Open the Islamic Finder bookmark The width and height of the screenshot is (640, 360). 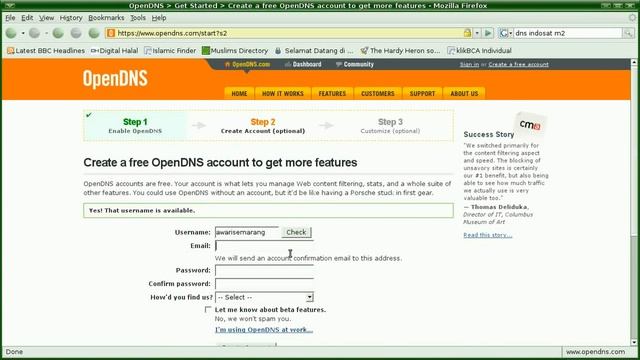[x=170, y=51]
